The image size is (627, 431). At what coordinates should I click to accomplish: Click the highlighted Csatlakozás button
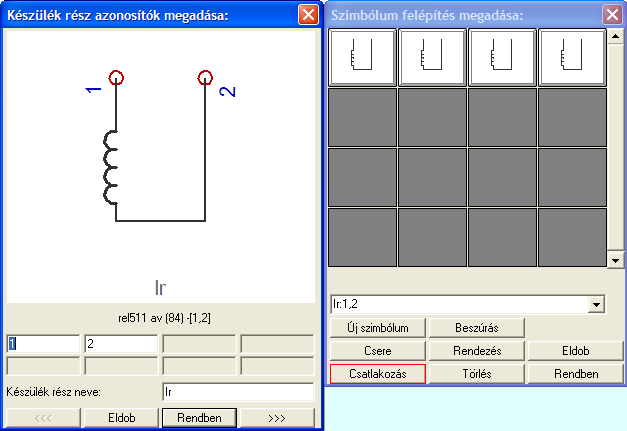coord(377,374)
